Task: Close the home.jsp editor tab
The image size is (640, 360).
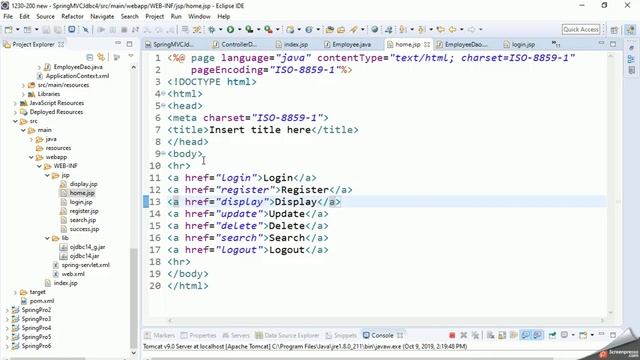Action: click(x=427, y=44)
